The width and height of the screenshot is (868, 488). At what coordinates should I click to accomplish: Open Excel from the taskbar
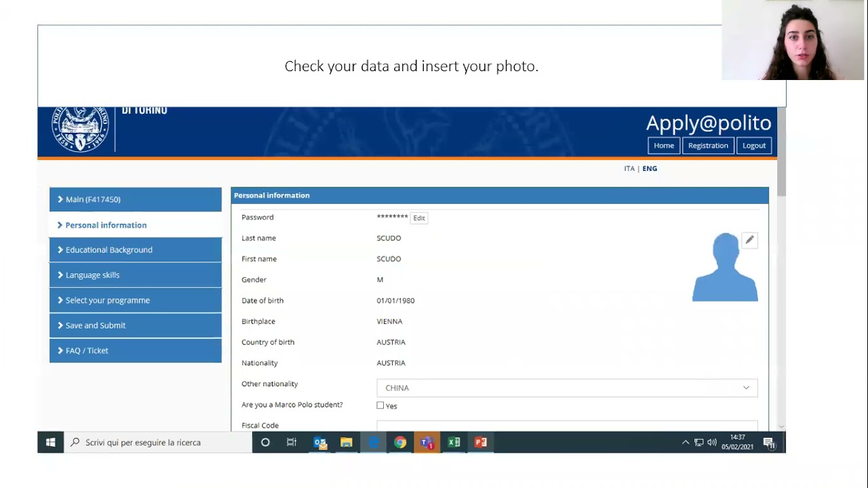point(454,443)
